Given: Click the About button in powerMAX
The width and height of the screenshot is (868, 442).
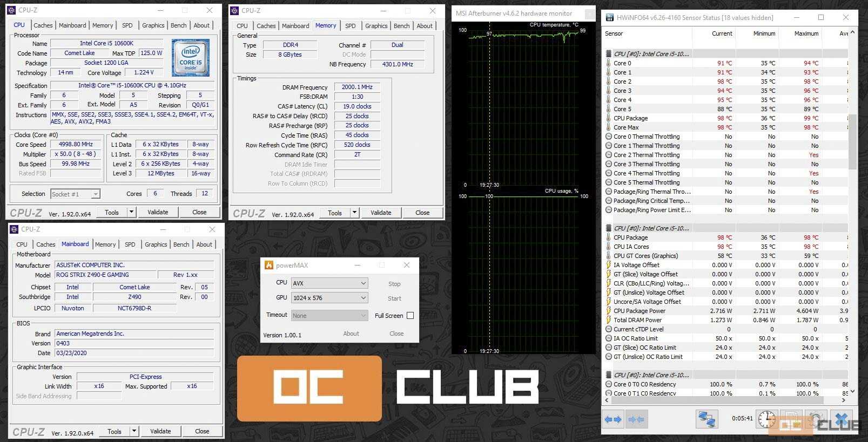Looking at the screenshot, I should click(x=351, y=334).
